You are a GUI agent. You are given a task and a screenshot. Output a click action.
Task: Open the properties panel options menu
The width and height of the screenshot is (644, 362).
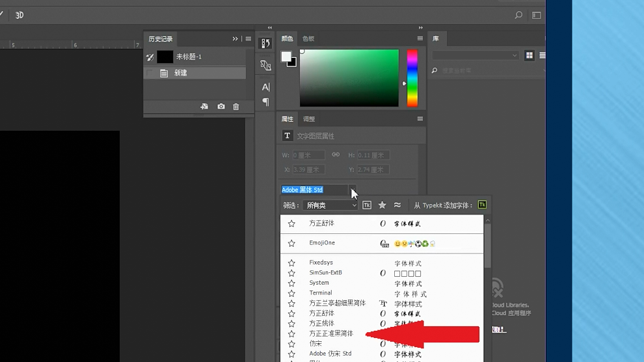(x=420, y=119)
